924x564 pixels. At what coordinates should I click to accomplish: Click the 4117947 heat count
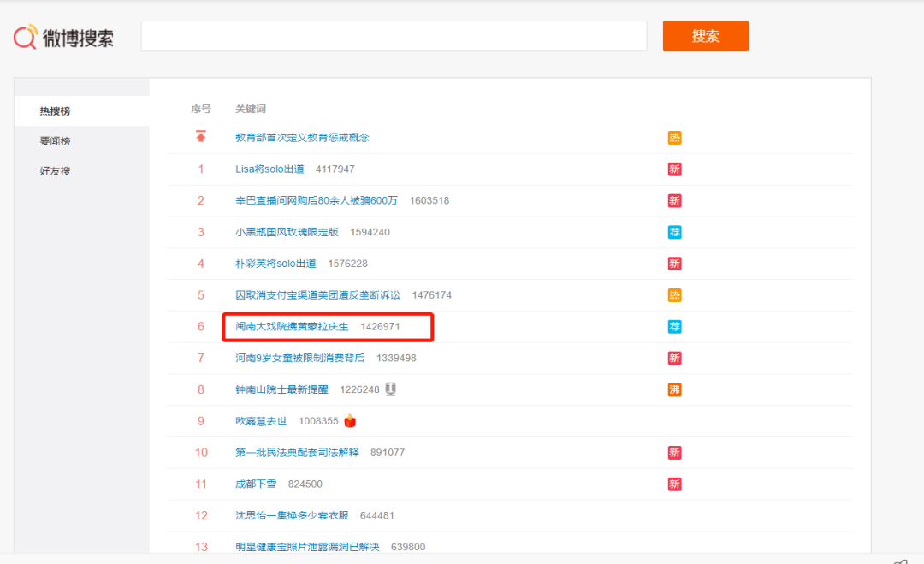click(335, 169)
